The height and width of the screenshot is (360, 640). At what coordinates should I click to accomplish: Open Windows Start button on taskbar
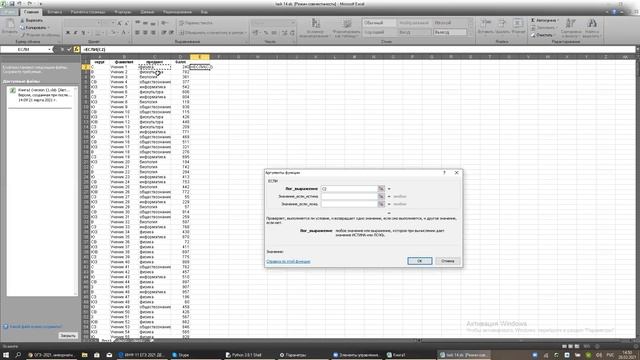(7, 355)
